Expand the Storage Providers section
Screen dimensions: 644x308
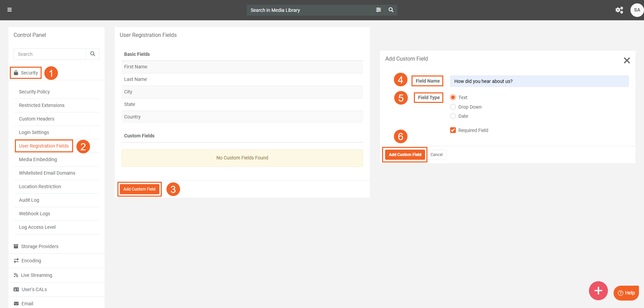[x=40, y=246]
